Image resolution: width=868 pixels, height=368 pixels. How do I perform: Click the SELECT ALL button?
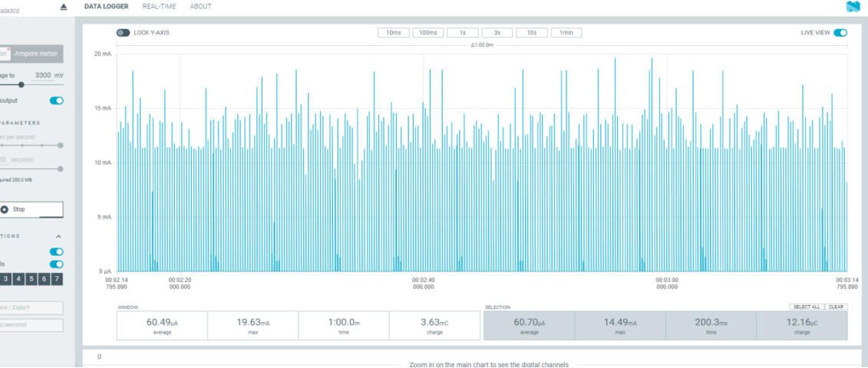(x=807, y=307)
